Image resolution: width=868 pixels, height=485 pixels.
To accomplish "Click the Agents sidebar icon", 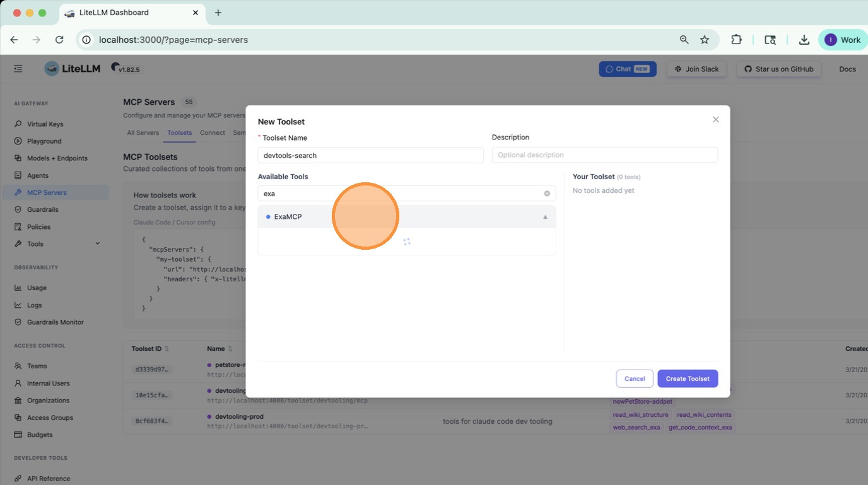I will click(x=18, y=175).
